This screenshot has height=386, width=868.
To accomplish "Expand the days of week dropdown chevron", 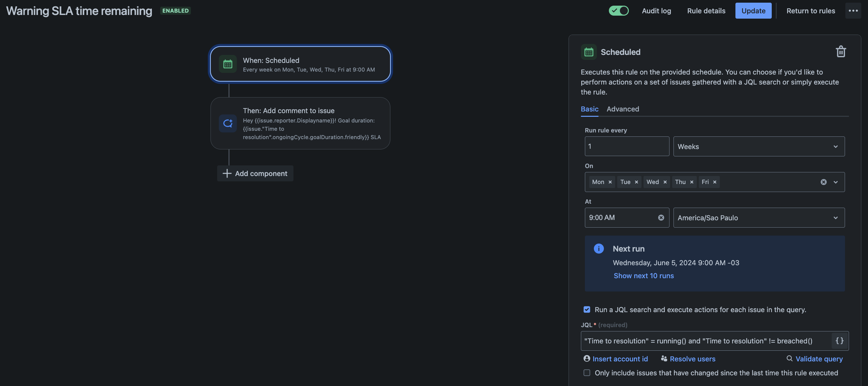I will click(835, 182).
